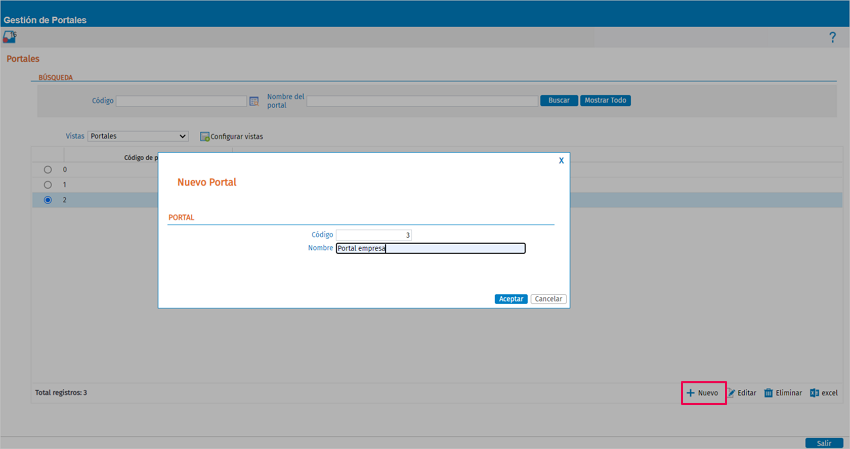Click the BÚSQUEDA section heading
The width and height of the screenshot is (850, 449).
click(x=55, y=78)
